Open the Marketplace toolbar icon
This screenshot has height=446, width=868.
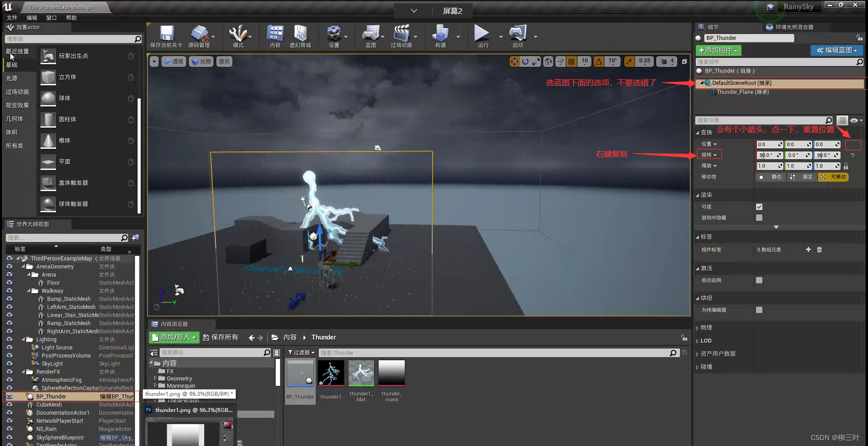(x=300, y=33)
